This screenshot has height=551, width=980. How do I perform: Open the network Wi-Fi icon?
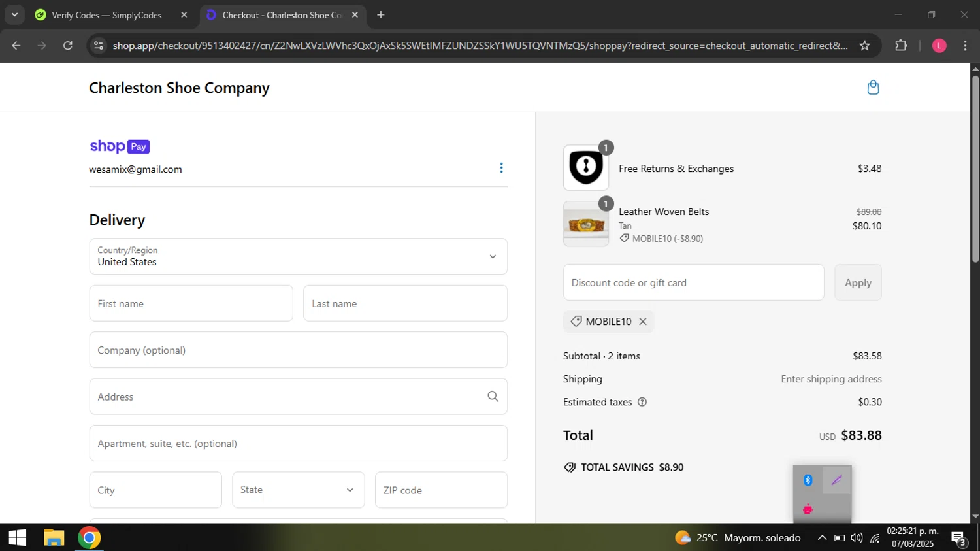pyautogui.click(x=875, y=538)
